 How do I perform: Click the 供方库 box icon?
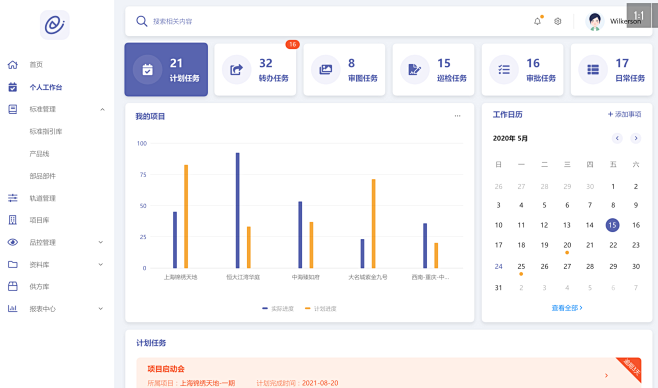pos(13,286)
